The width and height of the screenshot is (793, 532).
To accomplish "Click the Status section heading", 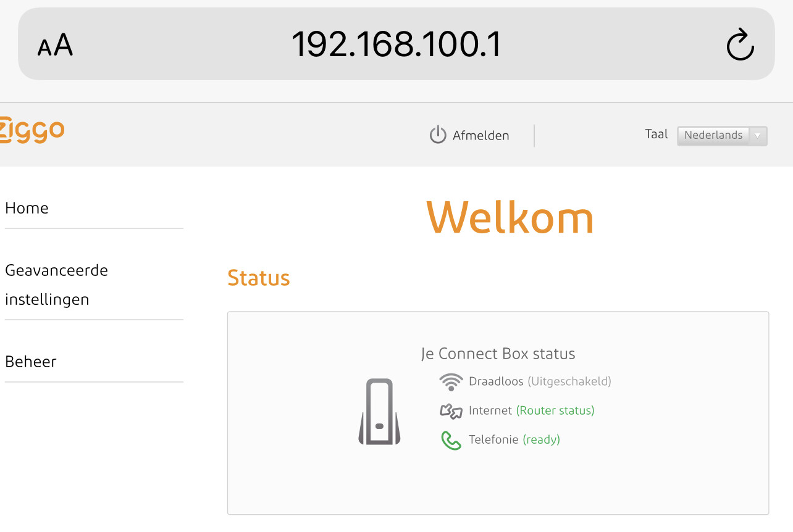I will click(x=259, y=278).
